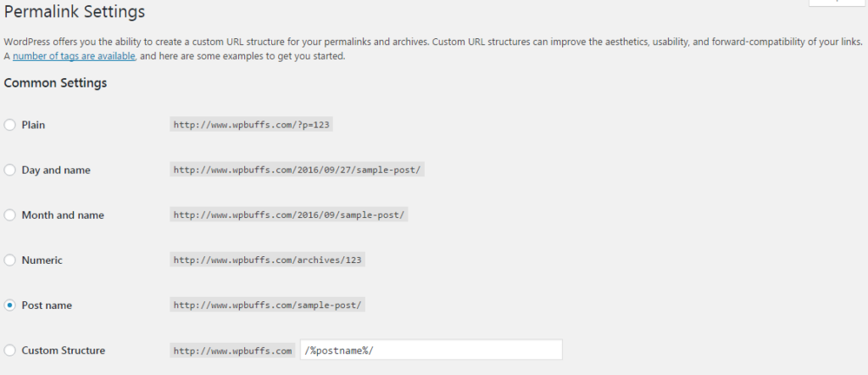Image resolution: width=868 pixels, height=375 pixels.
Task: Open the 'number of tags are available' link
Action: pos(74,56)
